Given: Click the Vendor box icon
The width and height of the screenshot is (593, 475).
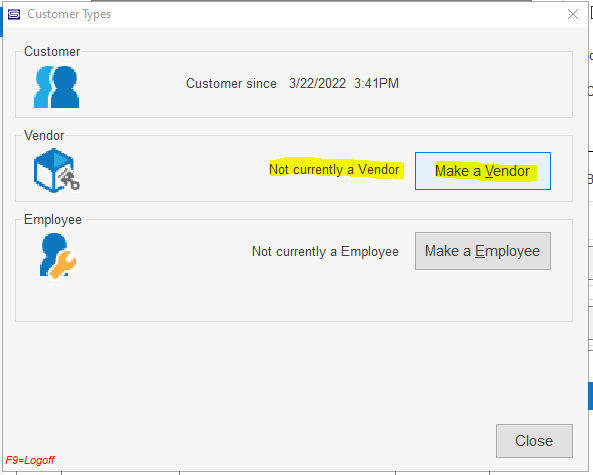Looking at the screenshot, I should tap(56, 171).
